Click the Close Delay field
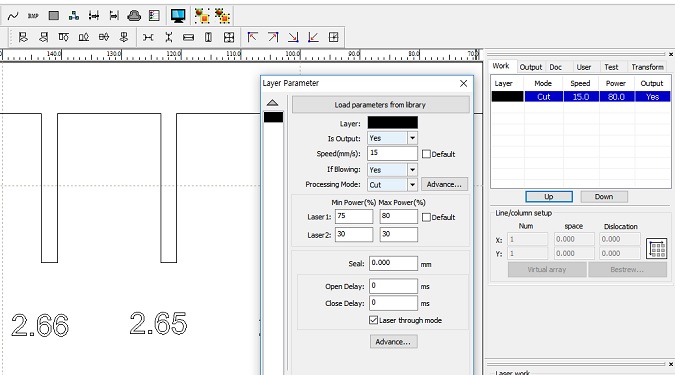Image resolution: width=675 pixels, height=375 pixels. [393, 303]
